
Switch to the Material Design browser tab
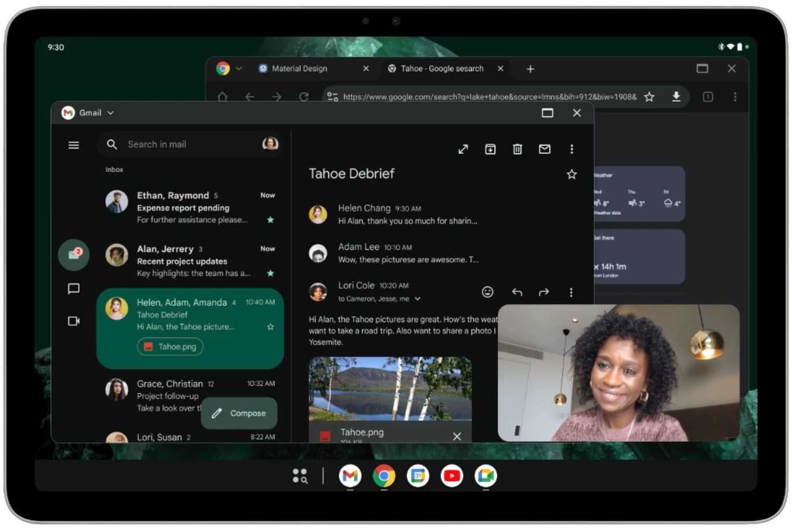(299, 68)
